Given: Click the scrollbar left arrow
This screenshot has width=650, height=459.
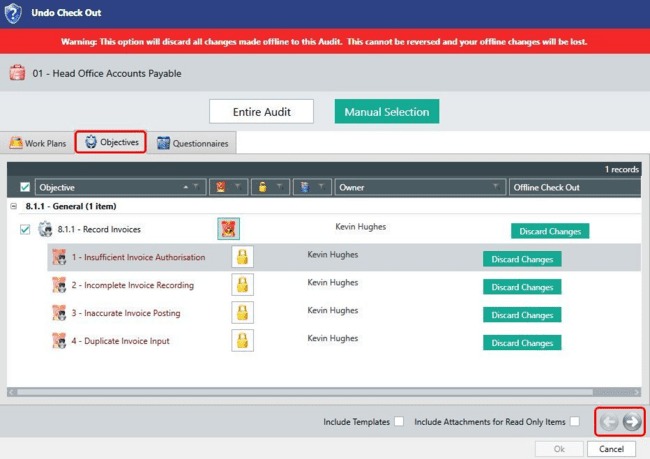Looking at the screenshot, I should point(12,392).
